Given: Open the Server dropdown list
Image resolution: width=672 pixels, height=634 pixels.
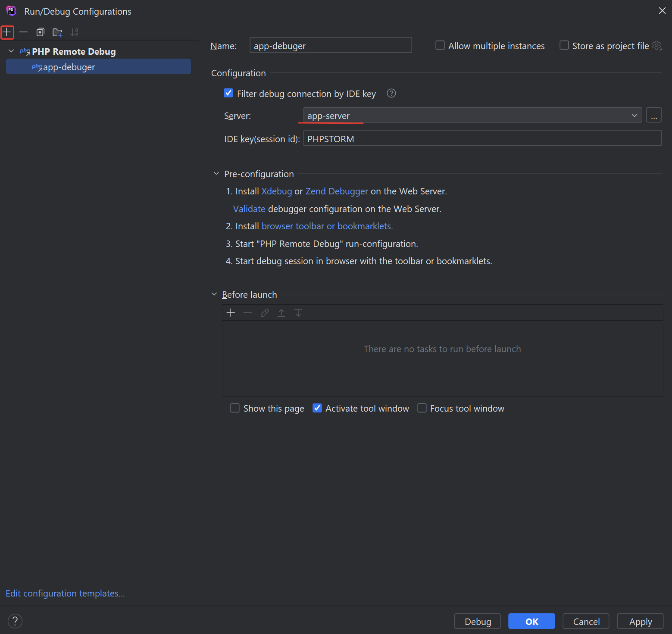Looking at the screenshot, I should [x=473, y=116].
